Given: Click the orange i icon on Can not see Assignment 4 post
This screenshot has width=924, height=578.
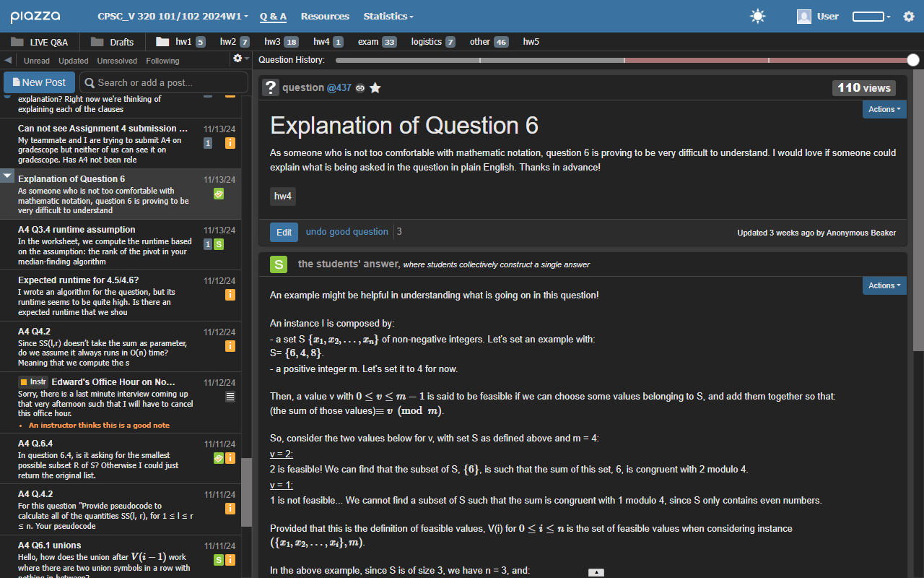Looking at the screenshot, I should click(230, 143).
